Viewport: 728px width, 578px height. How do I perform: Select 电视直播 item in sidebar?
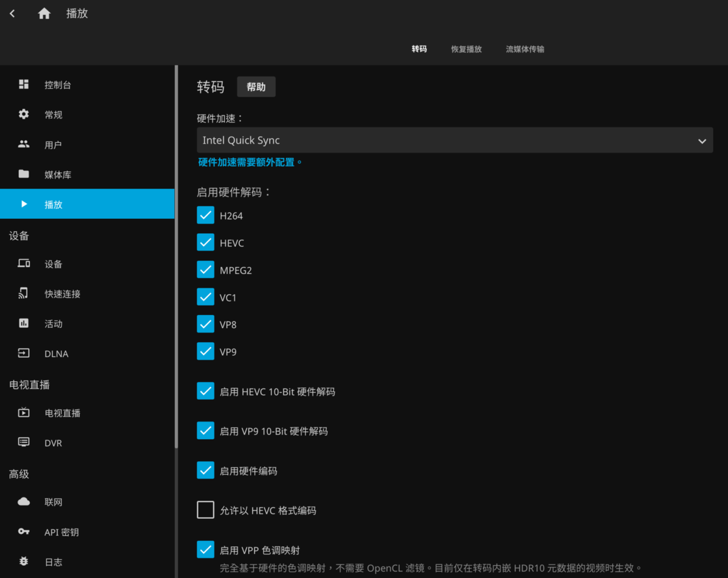pyautogui.click(x=62, y=413)
